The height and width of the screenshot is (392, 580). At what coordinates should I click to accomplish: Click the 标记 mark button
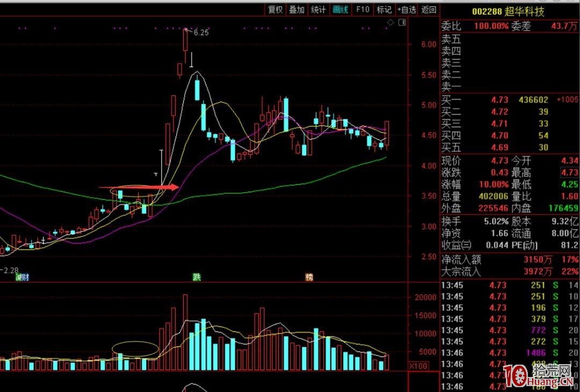[384, 10]
